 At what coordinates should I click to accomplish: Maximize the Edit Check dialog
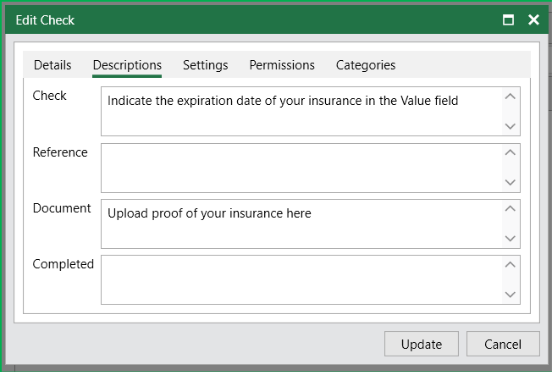tap(508, 20)
